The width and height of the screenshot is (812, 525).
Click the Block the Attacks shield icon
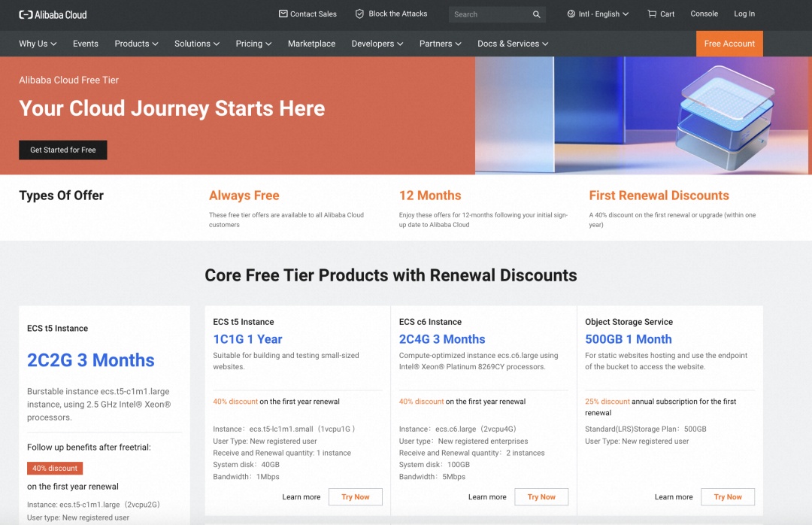[x=359, y=14]
